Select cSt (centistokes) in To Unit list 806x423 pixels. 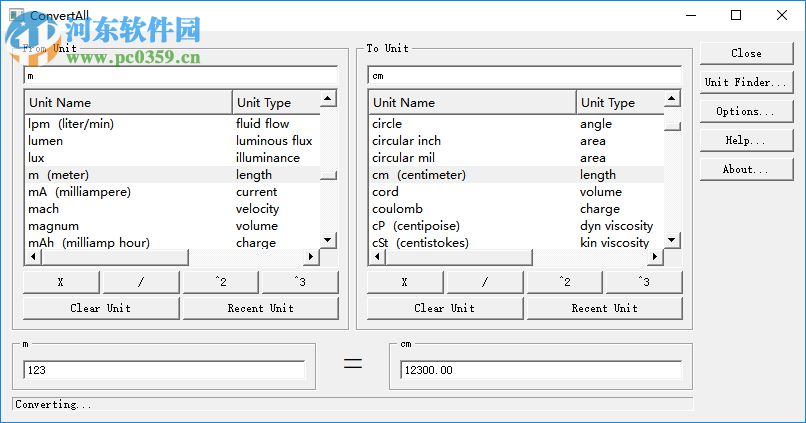[x=517, y=242]
